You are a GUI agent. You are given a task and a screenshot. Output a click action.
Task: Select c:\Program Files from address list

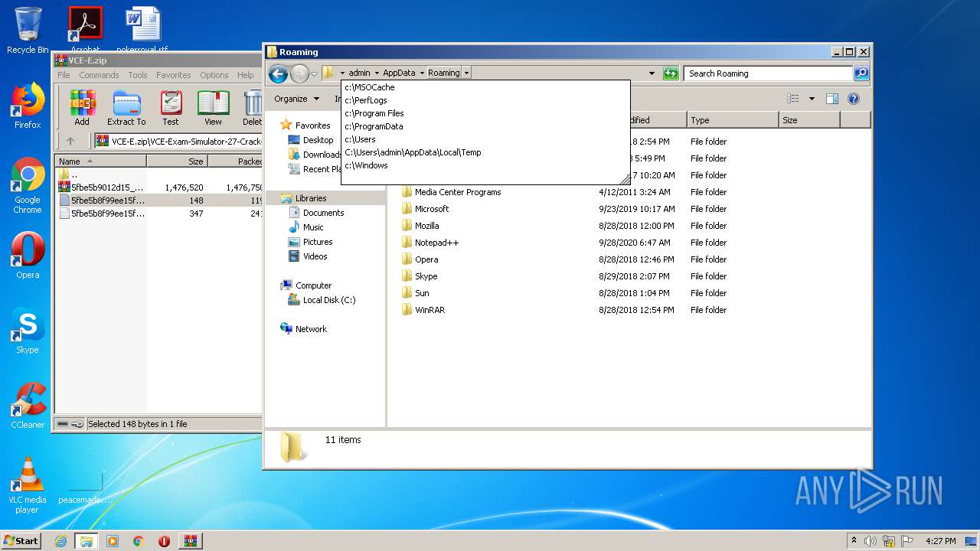(485, 113)
